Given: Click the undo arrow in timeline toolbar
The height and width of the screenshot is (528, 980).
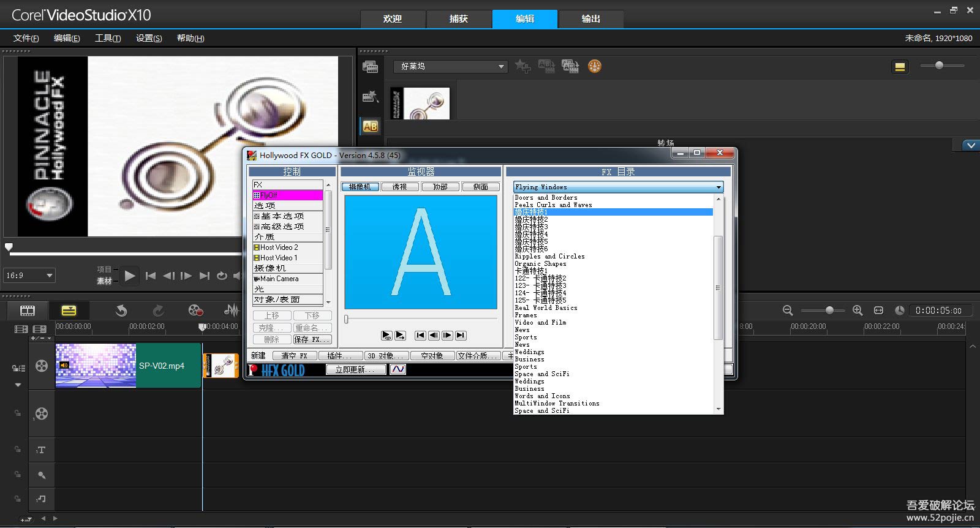Looking at the screenshot, I should (121, 311).
